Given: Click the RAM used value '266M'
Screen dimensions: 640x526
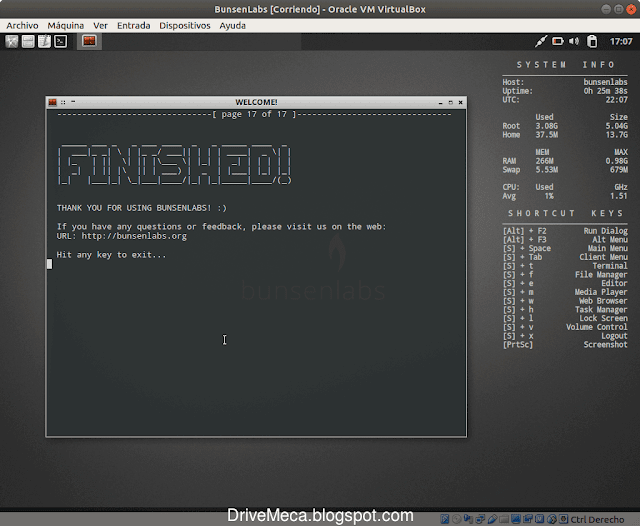Looking at the screenshot, I should pos(544,161).
